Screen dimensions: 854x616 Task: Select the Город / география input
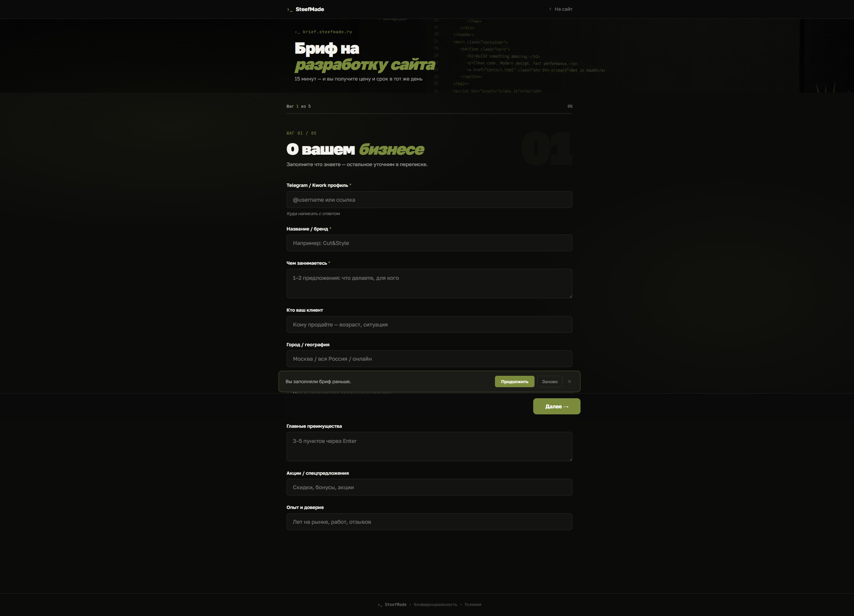[429, 359]
